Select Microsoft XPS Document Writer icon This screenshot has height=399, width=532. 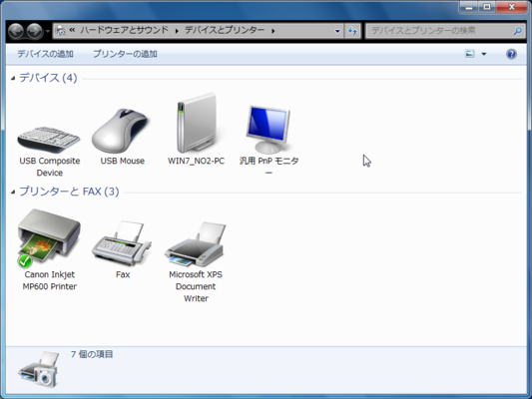(x=196, y=244)
